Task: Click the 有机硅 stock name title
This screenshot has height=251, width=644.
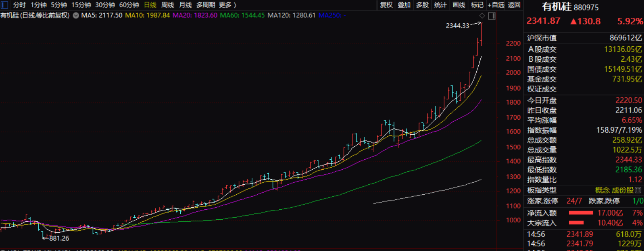Action: 556,7
